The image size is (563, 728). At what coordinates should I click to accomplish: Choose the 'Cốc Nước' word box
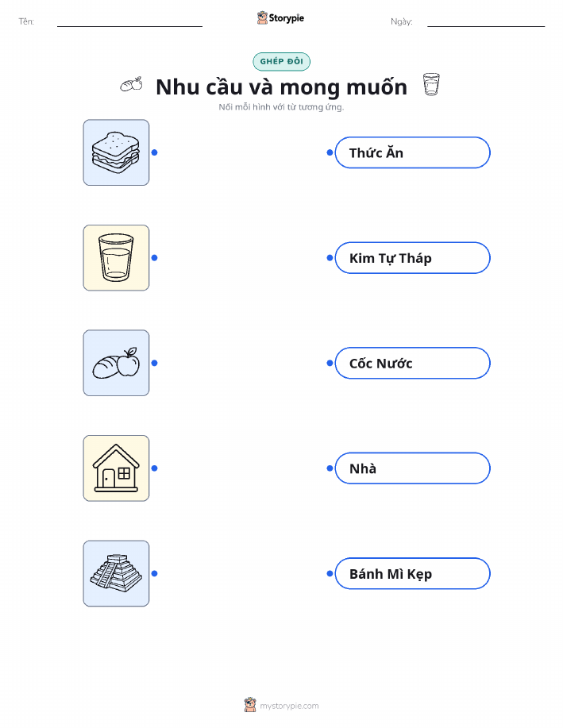point(412,363)
